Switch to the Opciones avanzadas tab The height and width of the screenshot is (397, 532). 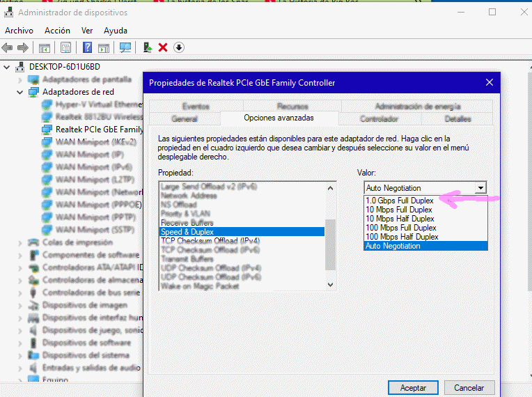click(x=279, y=118)
